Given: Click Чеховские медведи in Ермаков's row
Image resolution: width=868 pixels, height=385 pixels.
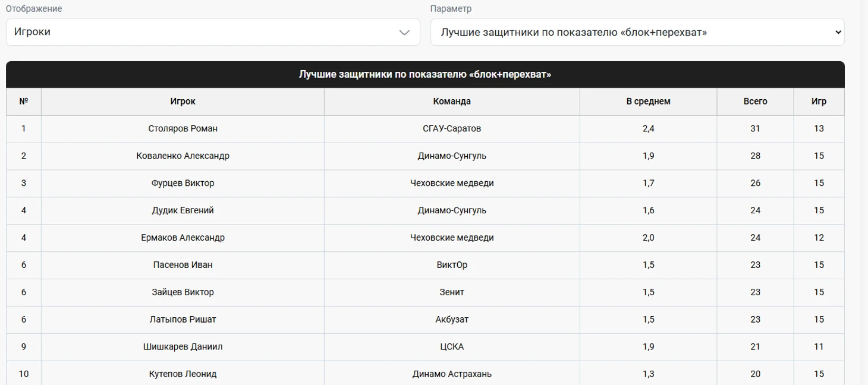Looking at the screenshot, I should point(452,238).
